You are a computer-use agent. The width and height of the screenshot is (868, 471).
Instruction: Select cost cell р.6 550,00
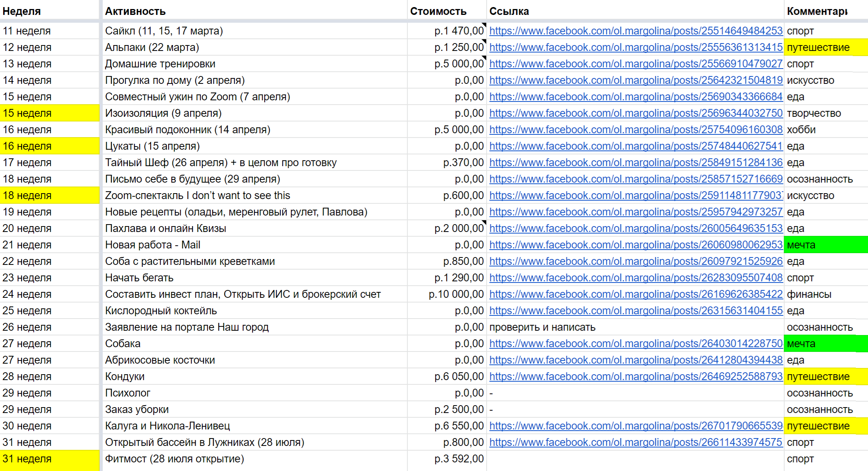point(447,426)
